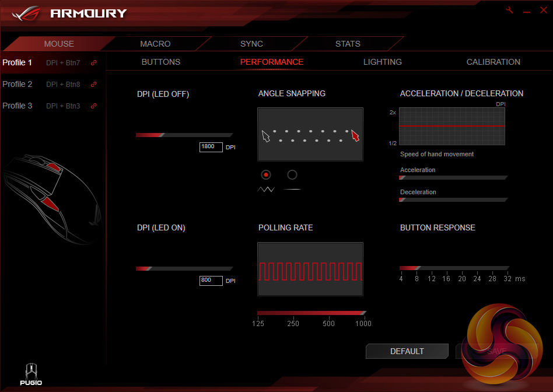Click the DEFAULT button

pos(407,351)
